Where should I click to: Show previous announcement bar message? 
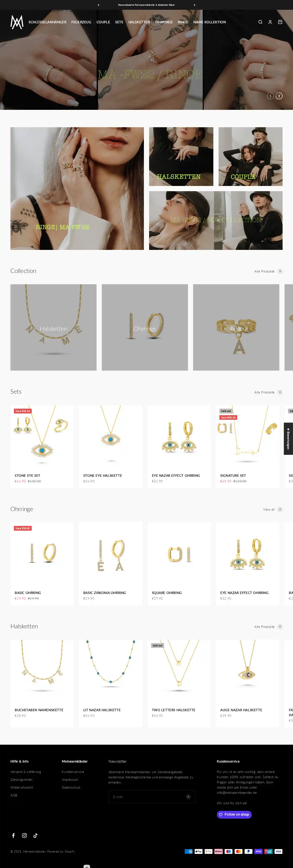click(x=99, y=5)
